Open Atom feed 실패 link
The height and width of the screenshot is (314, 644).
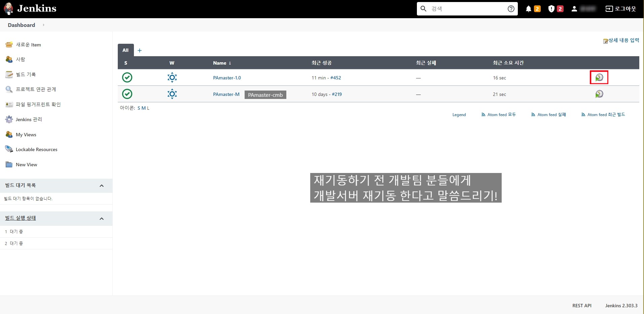coord(548,115)
